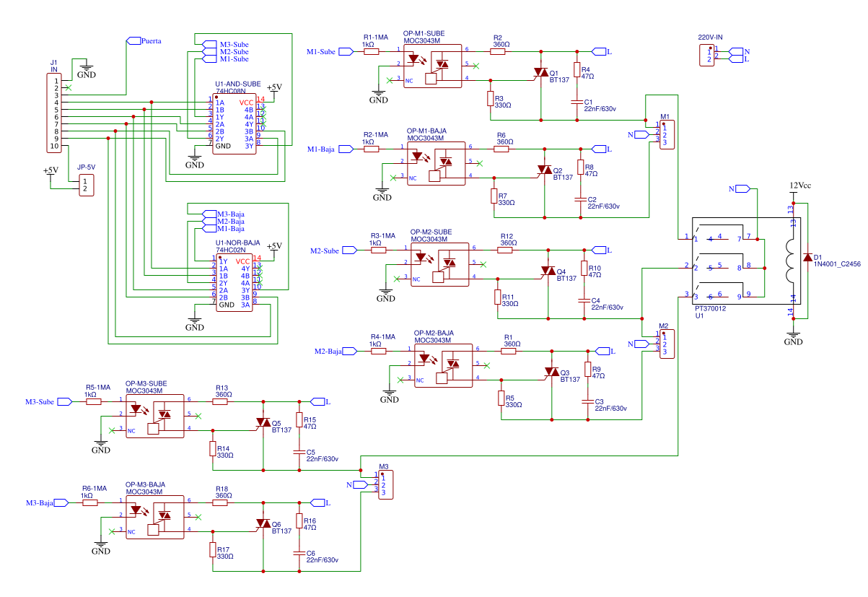The image size is (868, 597).
Task: Click the Q6 BT137 triac symbol
Action: pos(263,523)
